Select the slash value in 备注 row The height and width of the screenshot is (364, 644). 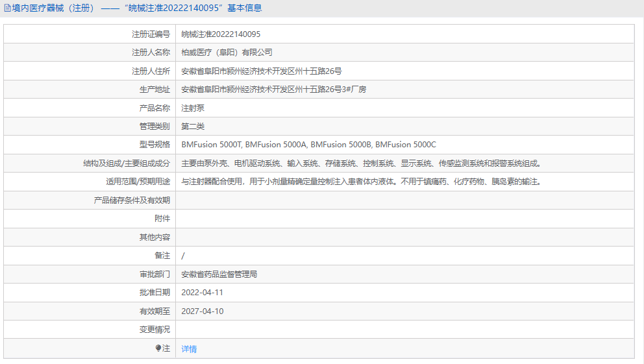coord(183,256)
